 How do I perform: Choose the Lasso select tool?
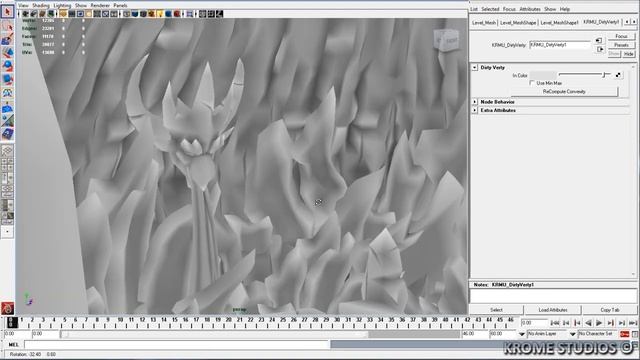coord(7,27)
